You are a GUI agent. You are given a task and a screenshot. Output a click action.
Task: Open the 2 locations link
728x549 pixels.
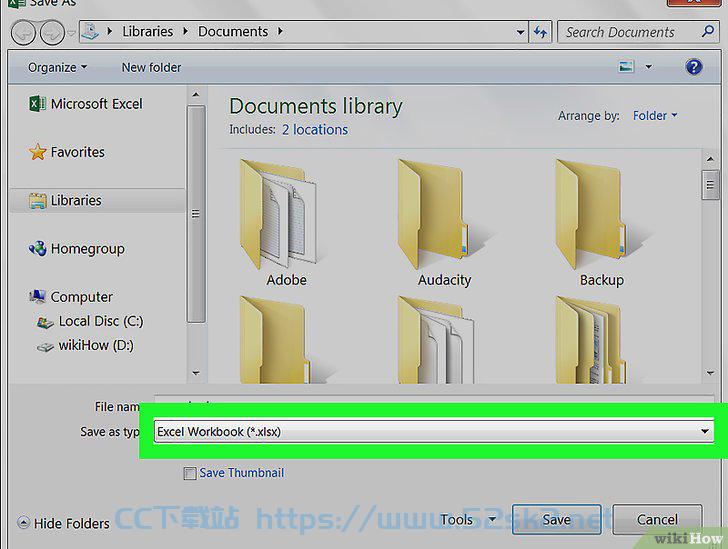point(315,130)
